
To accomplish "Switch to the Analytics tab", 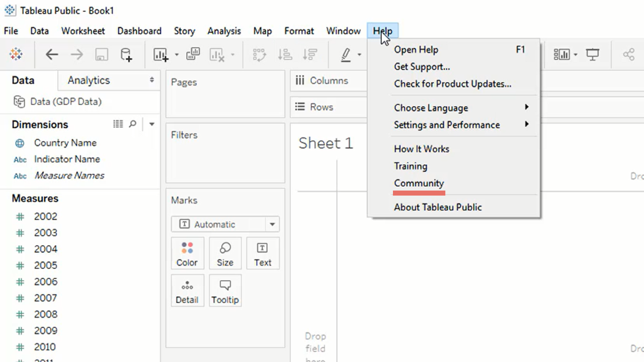I will 89,80.
